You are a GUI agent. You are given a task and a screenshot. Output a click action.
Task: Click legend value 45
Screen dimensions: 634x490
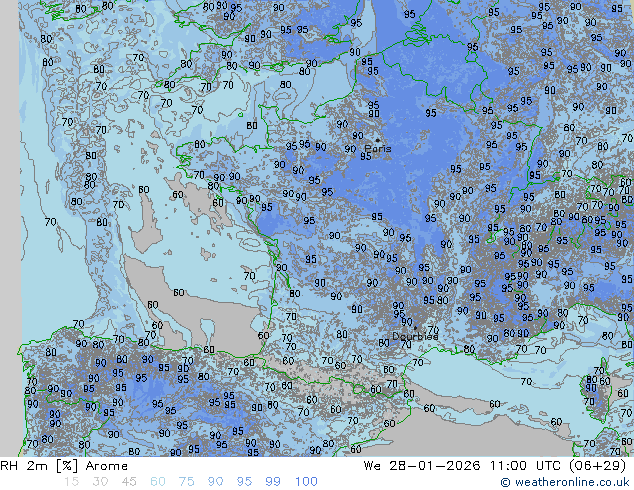129,482
